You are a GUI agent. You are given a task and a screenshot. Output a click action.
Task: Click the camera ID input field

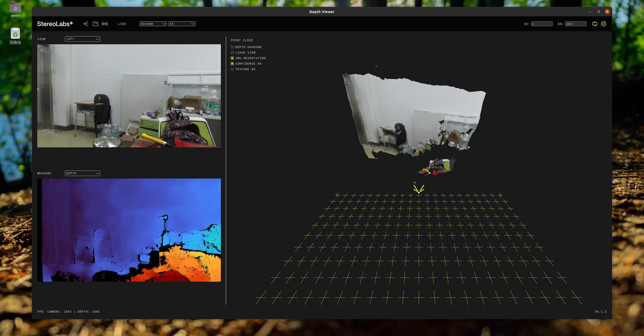point(542,24)
